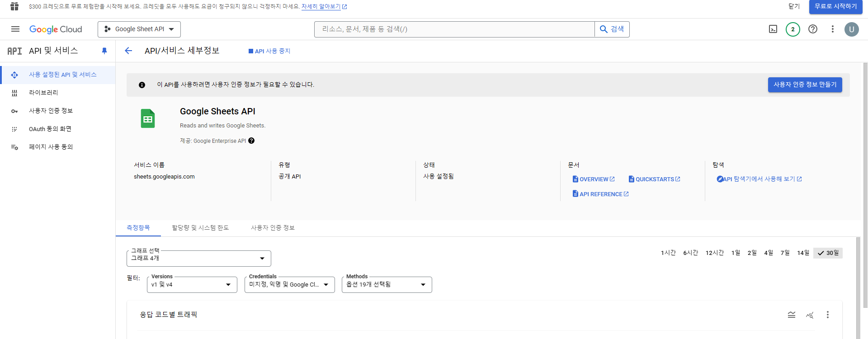Image resolution: width=868 pixels, height=339 pixels.
Task: Pin the API 및 서비스 product
Action: (104, 51)
